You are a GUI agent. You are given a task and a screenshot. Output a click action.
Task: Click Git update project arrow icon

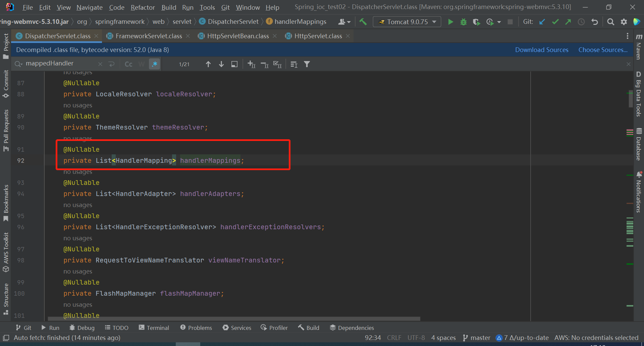tap(542, 22)
